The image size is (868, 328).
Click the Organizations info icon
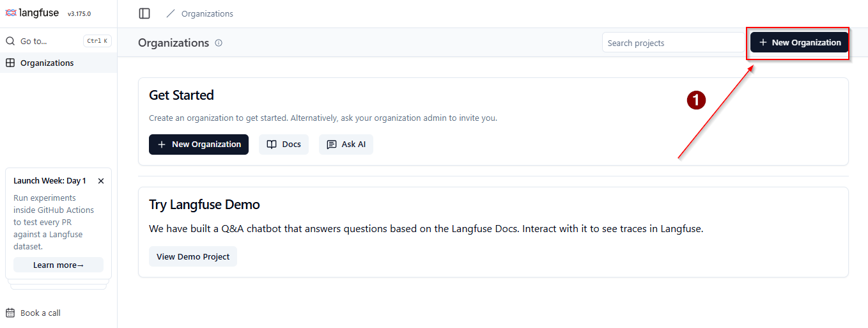click(219, 43)
